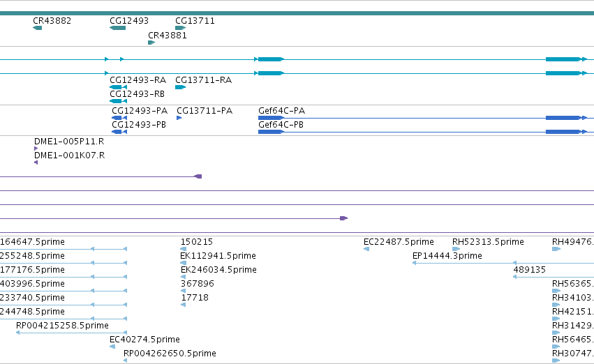
Task: Click the 489135 feature label
Action: [529, 270]
